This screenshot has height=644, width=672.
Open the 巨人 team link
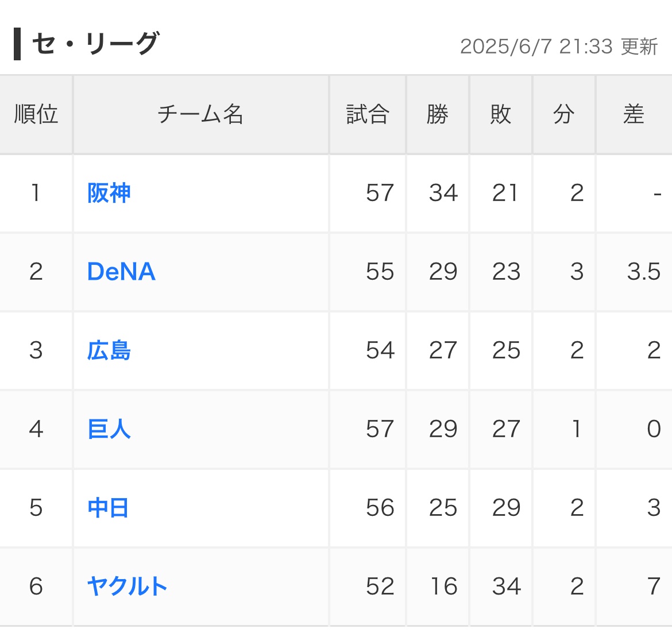(x=109, y=429)
